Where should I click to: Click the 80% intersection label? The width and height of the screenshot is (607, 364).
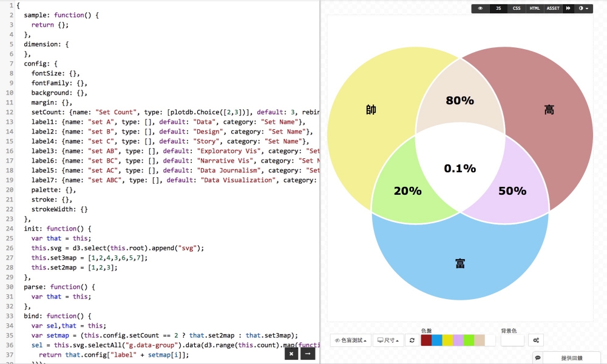(460, 101)
